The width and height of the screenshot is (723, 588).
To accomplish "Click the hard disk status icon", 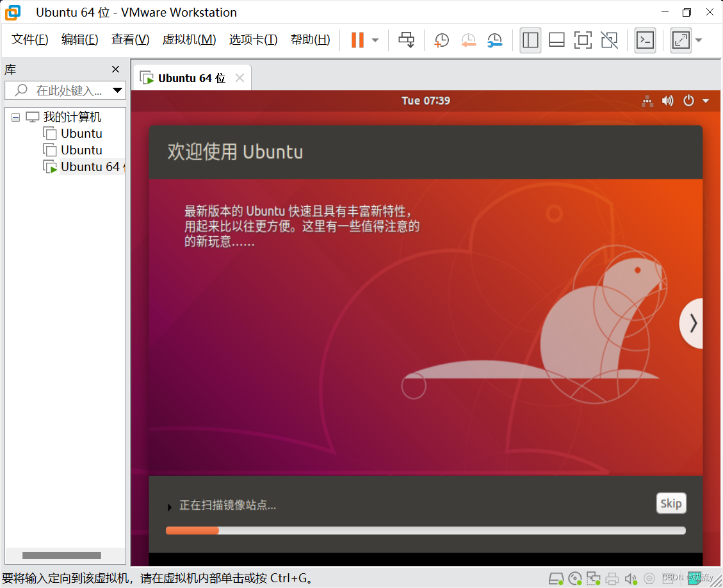I will (556, 578).
